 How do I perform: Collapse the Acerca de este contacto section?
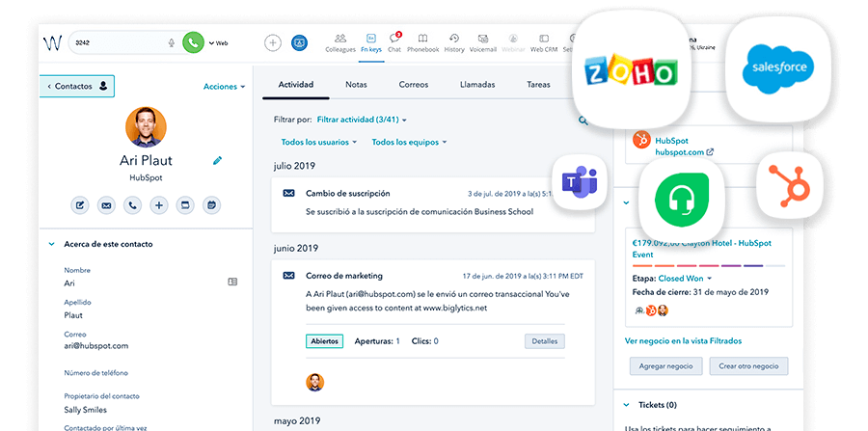(52, 244)
